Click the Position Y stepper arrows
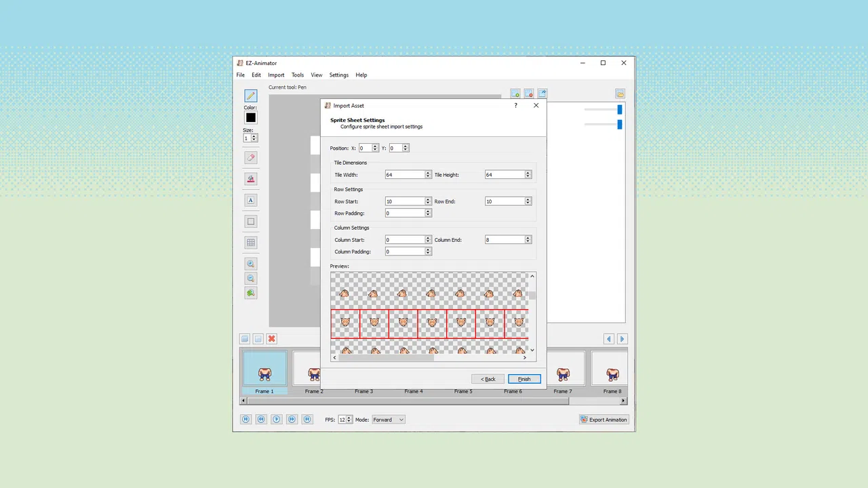This screenshot has height=488, width=868. click(406, 148)
